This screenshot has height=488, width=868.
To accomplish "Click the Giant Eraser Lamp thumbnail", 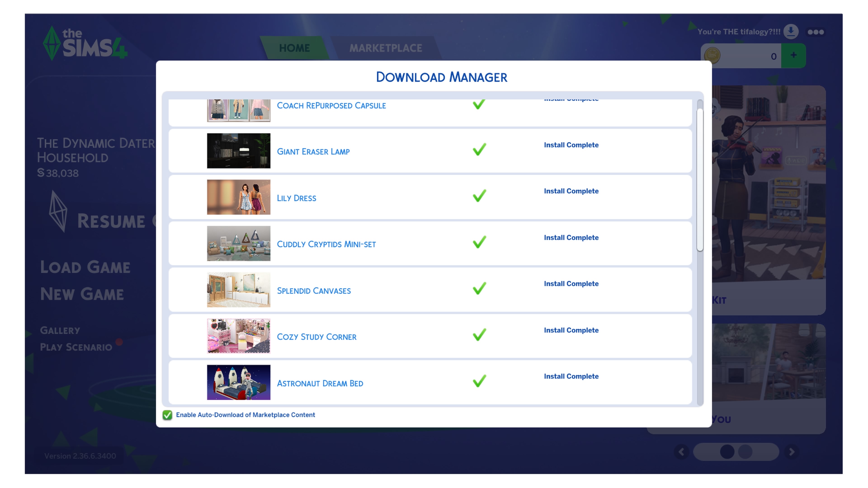I will click(x=238, y=151).
